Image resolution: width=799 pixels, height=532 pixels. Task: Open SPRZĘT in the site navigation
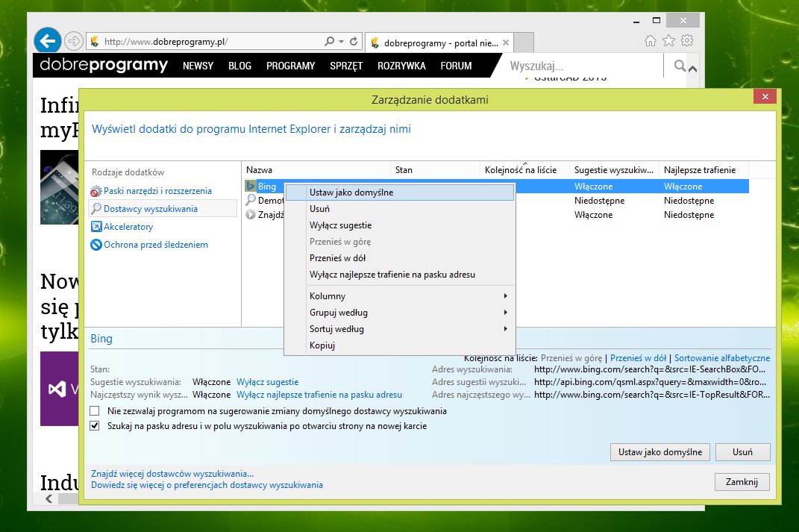(346, 66)
